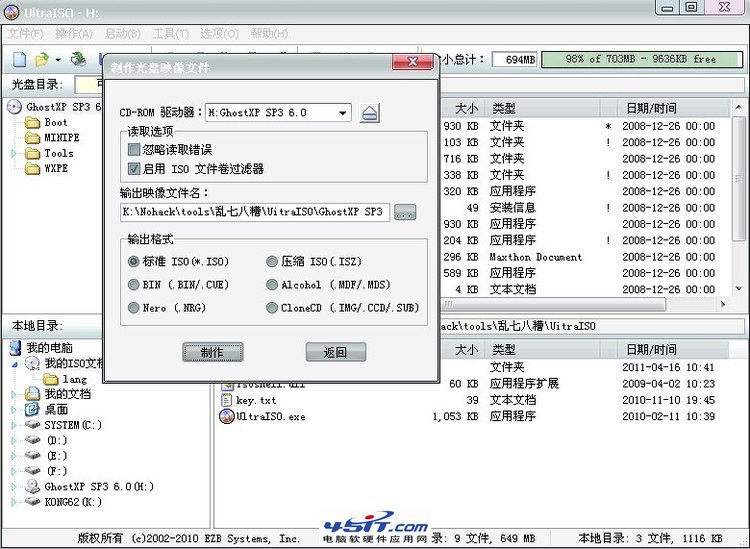The height and width of the screenshot is (549, 750).
Task: Collapse the My ISO files (我的ISO文档) node
Action: click(14, 364)
